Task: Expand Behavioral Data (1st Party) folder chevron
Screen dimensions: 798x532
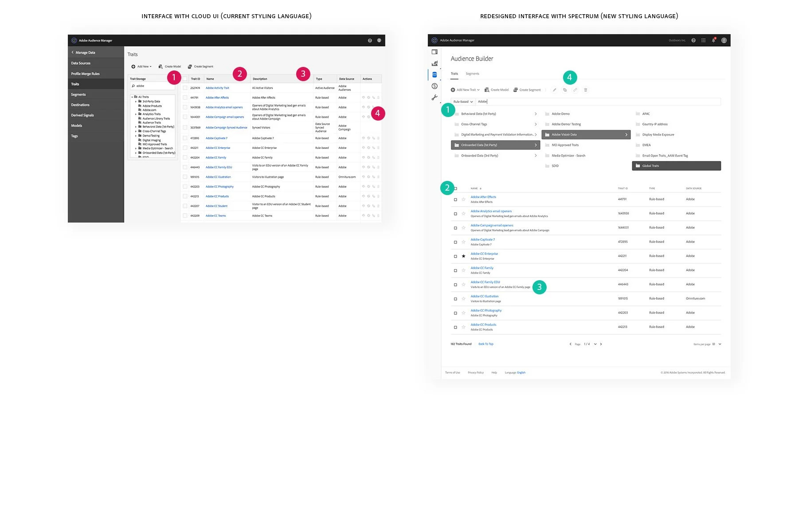Action: [x=536, y=114]
